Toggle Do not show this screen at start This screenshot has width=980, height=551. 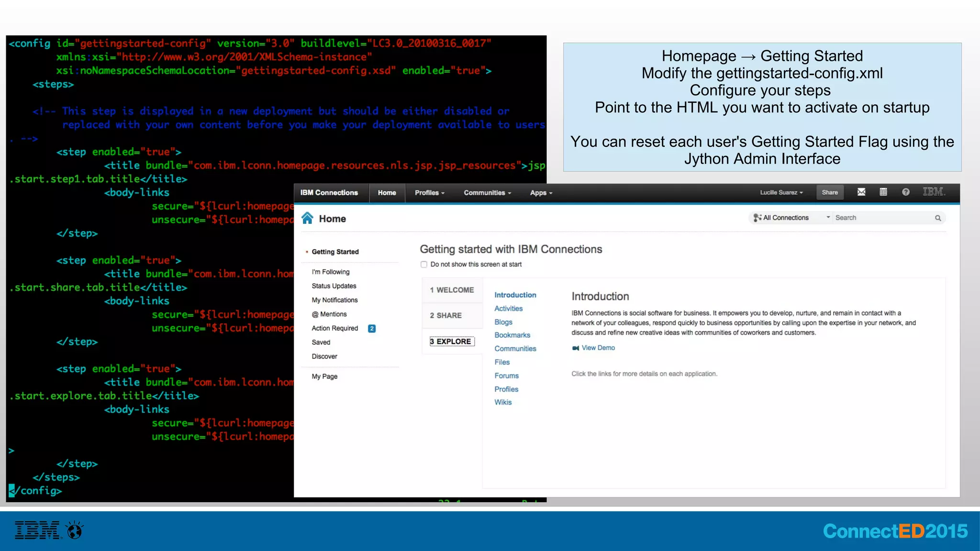(x=423, y=264)
